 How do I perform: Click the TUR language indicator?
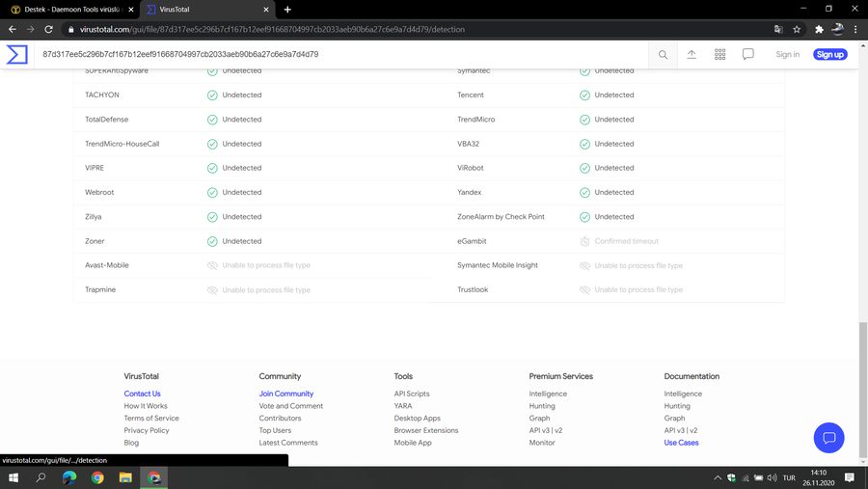click(789, 478)
